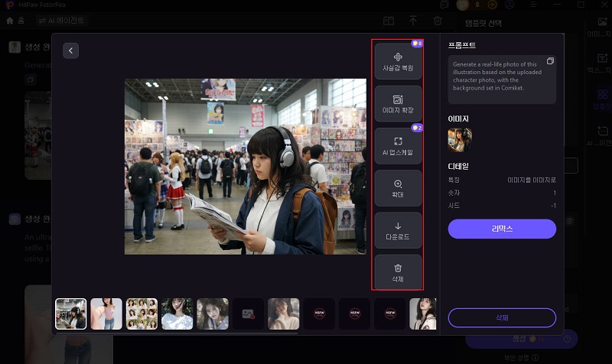Open the 이미지 확장 image expand tool
Screen dimensions: 612x364
coord(398,104)
